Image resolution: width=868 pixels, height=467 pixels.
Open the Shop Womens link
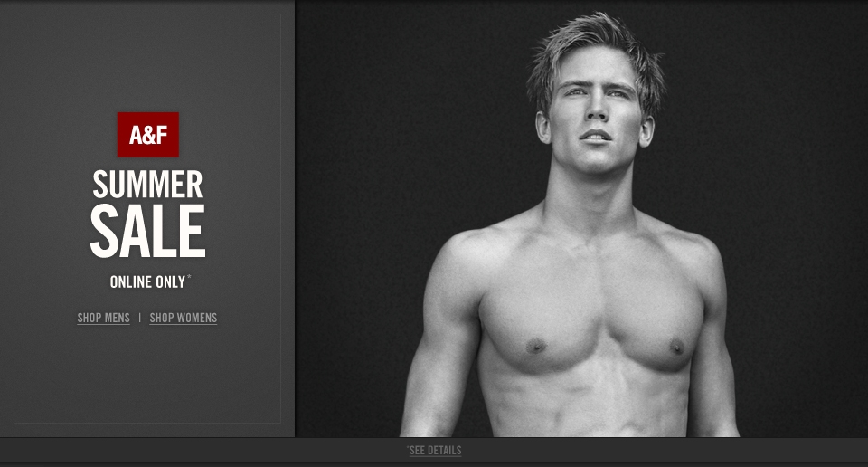184,318
